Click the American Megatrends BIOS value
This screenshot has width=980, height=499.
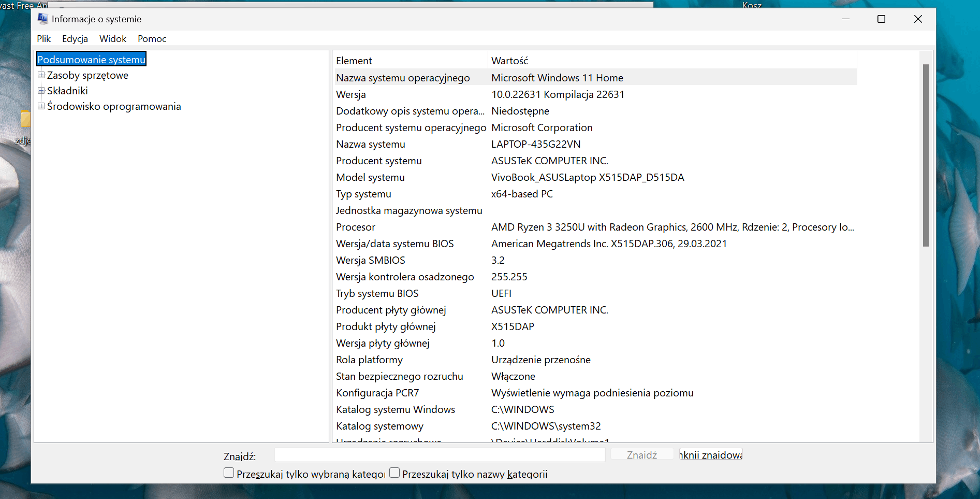(609, 244)
